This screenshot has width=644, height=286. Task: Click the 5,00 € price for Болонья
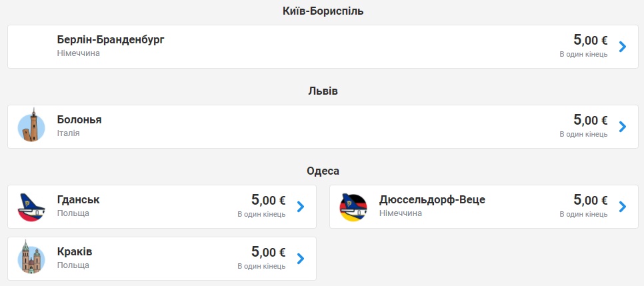click(x=590, y=120)
